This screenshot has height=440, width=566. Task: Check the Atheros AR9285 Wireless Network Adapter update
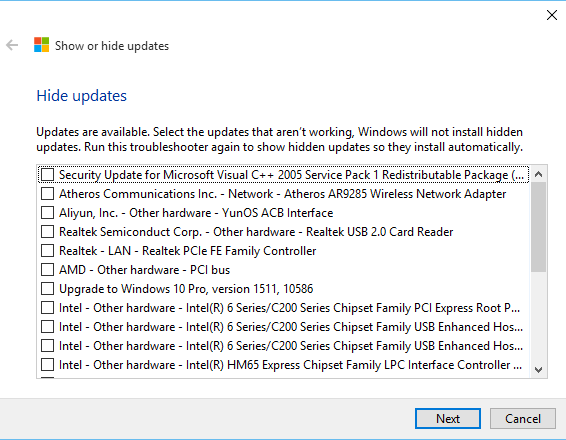point(47,194)
